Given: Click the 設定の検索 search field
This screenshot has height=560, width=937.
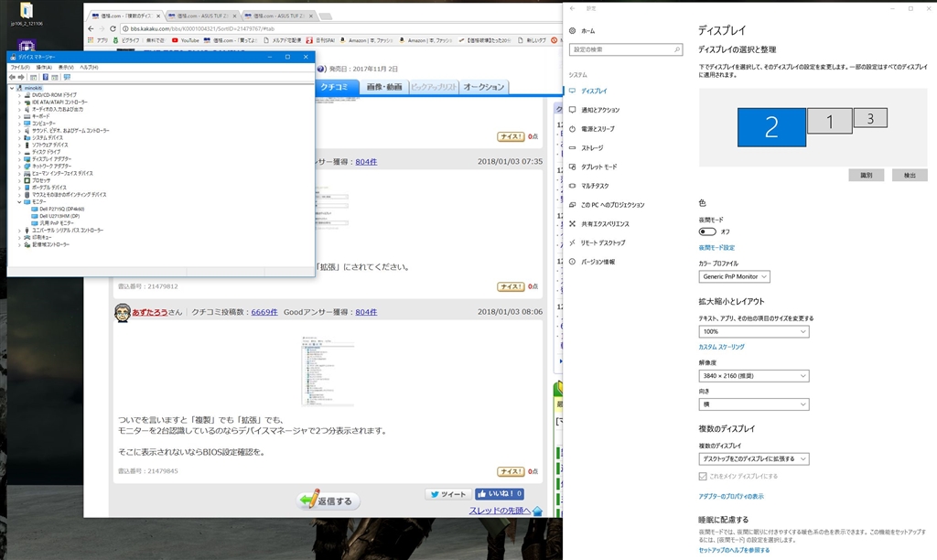Looking at the screenshot, I should [625, 49].
